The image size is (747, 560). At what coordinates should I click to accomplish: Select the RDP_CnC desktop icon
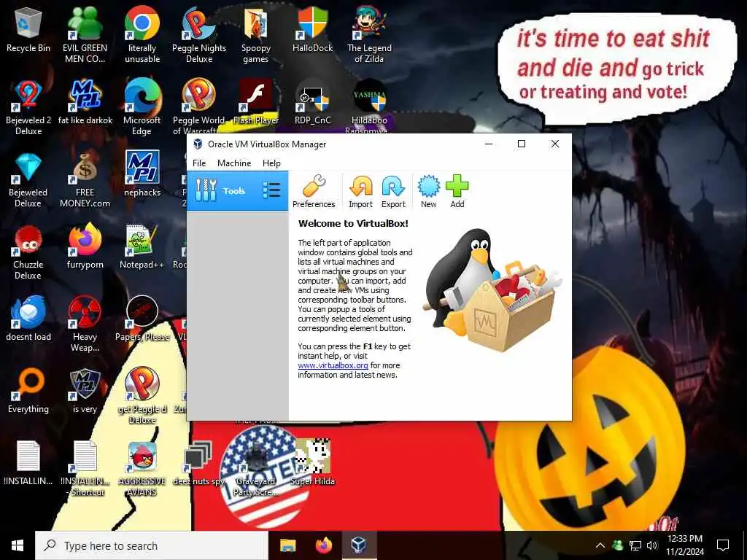click(312, 102)
